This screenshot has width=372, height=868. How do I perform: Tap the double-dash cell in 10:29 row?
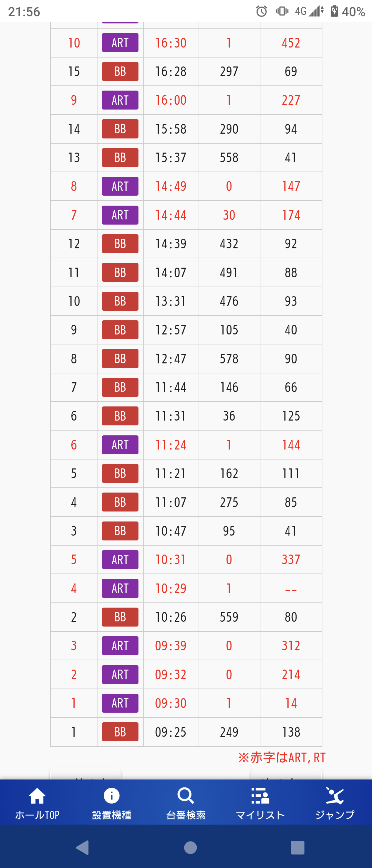pyautogui.click(x=291, y=588)
